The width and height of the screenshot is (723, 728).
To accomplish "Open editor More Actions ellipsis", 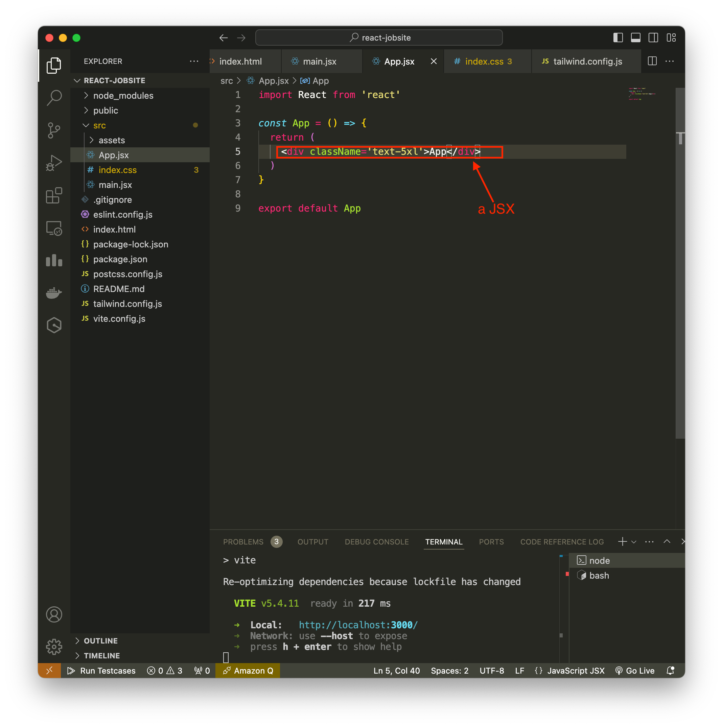I will click(x=670, y=61).
